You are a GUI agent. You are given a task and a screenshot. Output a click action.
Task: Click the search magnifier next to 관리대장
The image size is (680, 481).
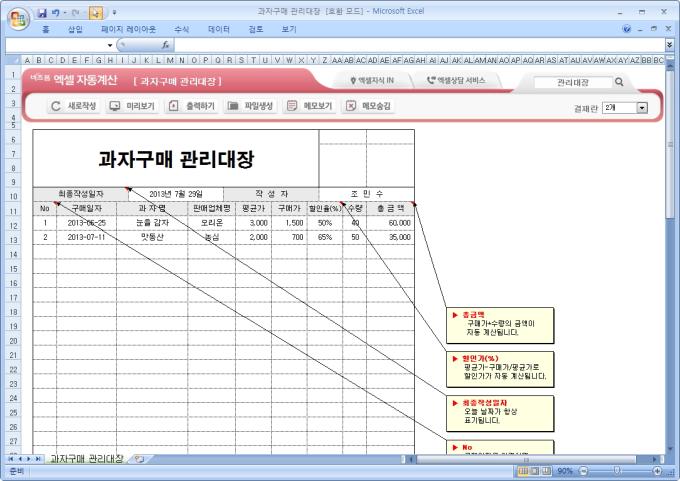coord(620,82)
